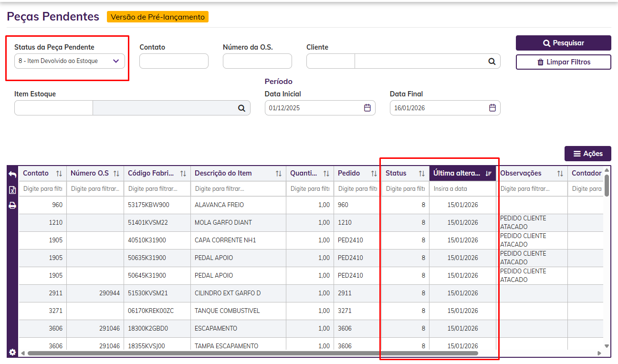Expand the Status da Peça Pendente dropdown
This screenshot has width=618, height=364.
pos(70,61)
